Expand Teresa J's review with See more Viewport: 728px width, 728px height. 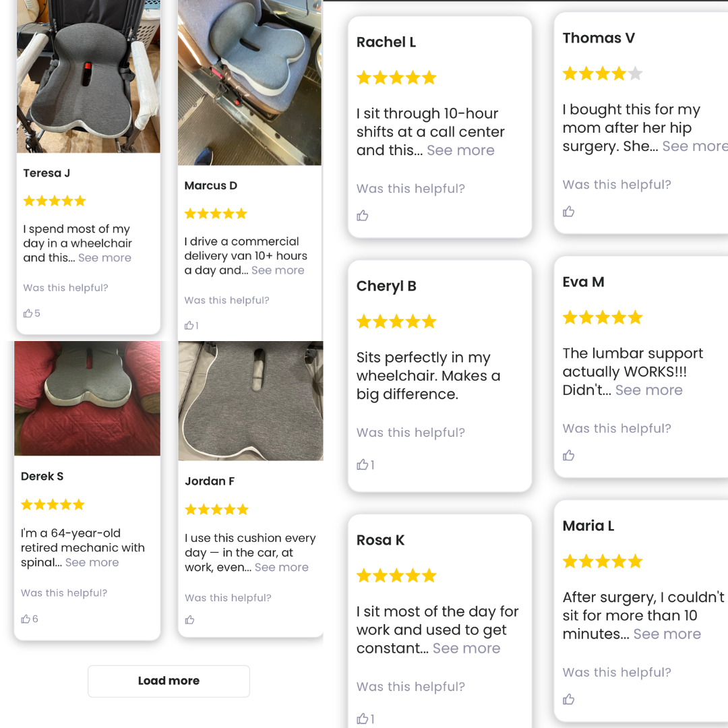tap(104, 258)
